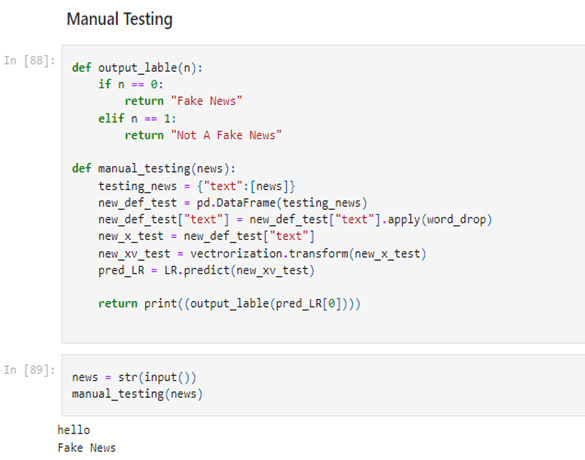Click on the "Not A Fake News" string

tap(226, 135)
